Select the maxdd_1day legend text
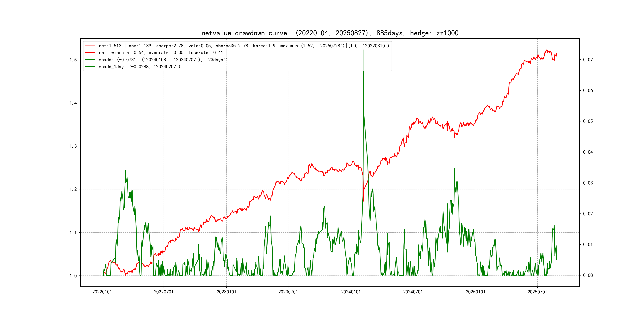This screenshot has width=644, height=322. tap(139, 67)
